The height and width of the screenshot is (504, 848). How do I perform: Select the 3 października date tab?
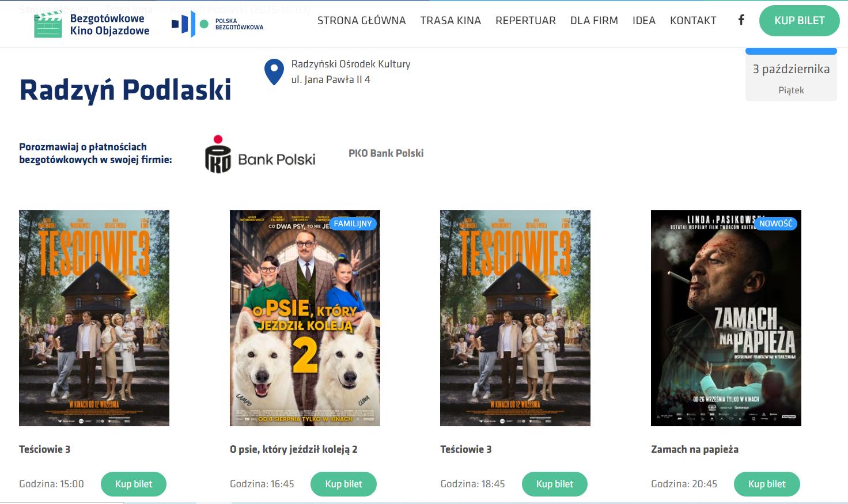(791, 75)
